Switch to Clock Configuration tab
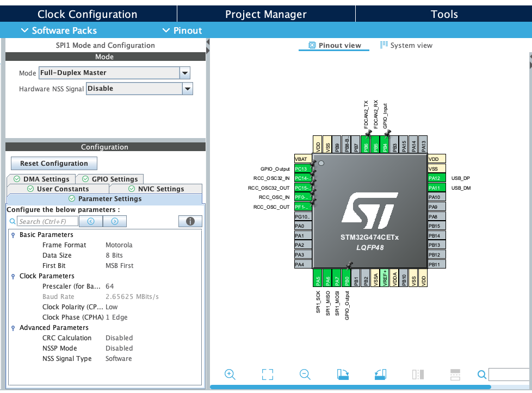The height and width of the screenshot is (393, 532). tap(88, 14)
